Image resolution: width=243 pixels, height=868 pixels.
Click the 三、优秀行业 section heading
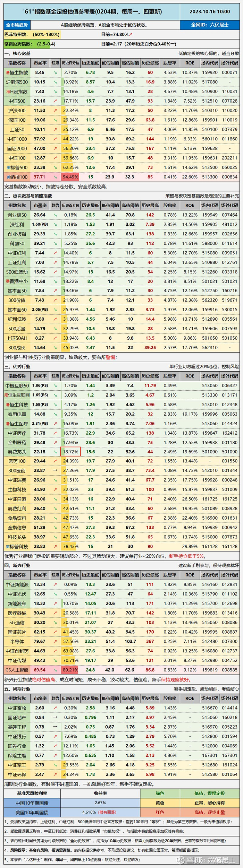pos(17,366)
